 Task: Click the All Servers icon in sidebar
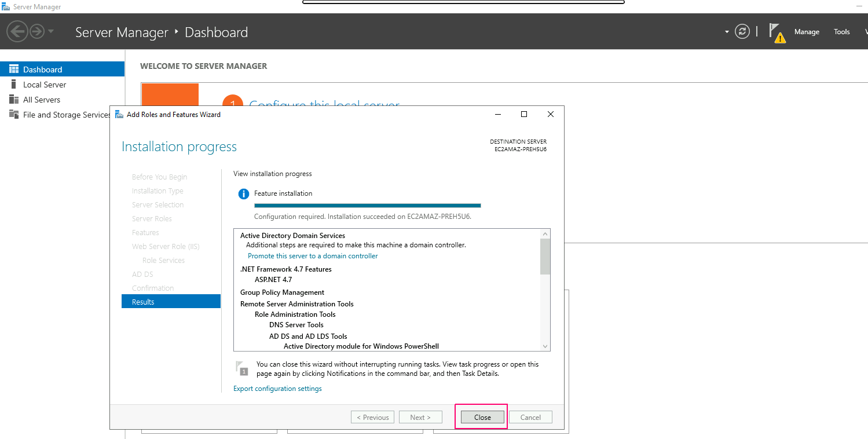pos(14,99)
